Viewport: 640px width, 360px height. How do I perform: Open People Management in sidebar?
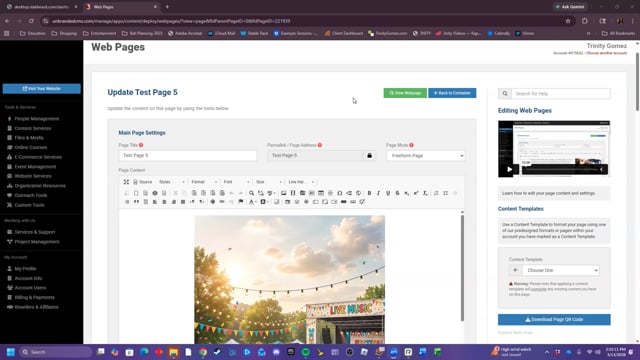pos(37,119)
